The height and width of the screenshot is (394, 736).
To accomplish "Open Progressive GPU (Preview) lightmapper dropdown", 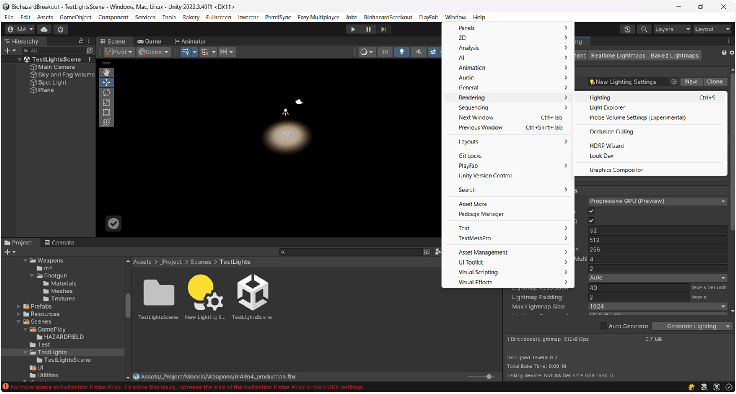I will pyautogui.click(x=657, y=201).
